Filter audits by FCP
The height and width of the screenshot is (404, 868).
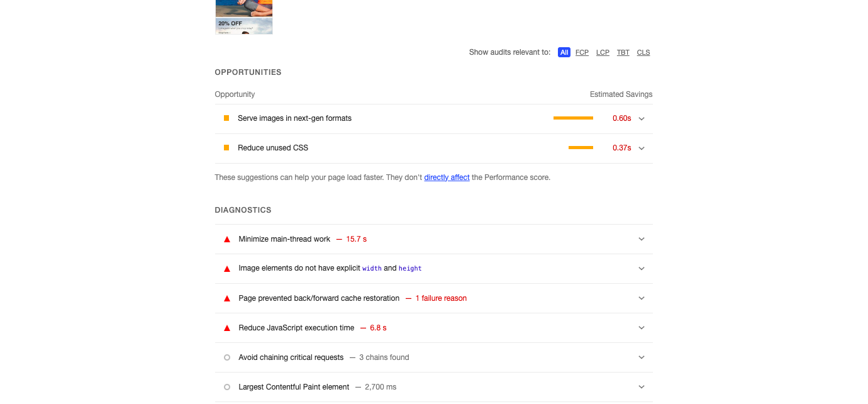[582, 52]
